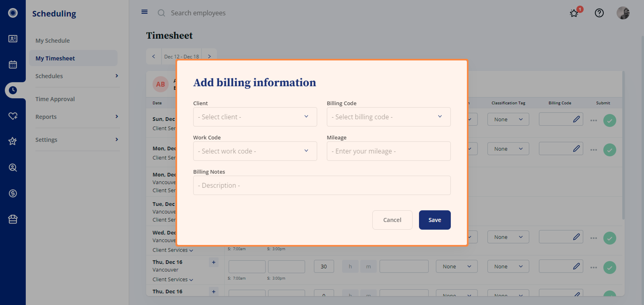Open Classification Tag None dropdown in Wed row
Image resolution: width=644 pixels, height=305 pixels.
click(x=508, y=237)
